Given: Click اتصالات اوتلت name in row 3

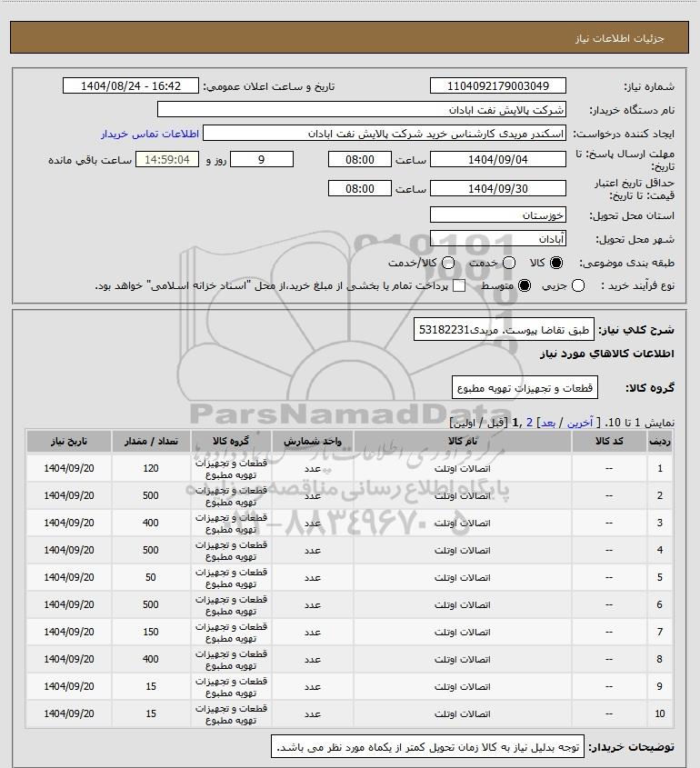Looking at the screenshot, I should point(462,524).
